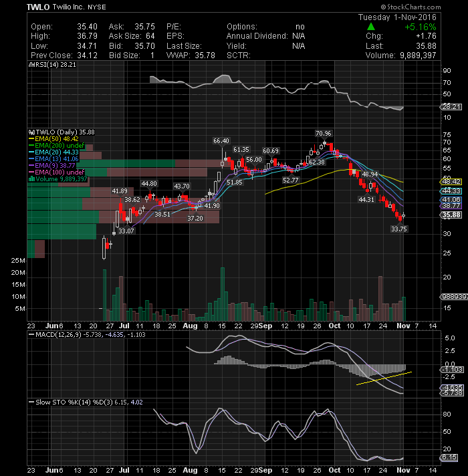Image resolution: width=468 pixels, height=476 pixels.
Task: Select the yellow EMA(50) 48.42 legend entry
Action: [x=53, y=139]
